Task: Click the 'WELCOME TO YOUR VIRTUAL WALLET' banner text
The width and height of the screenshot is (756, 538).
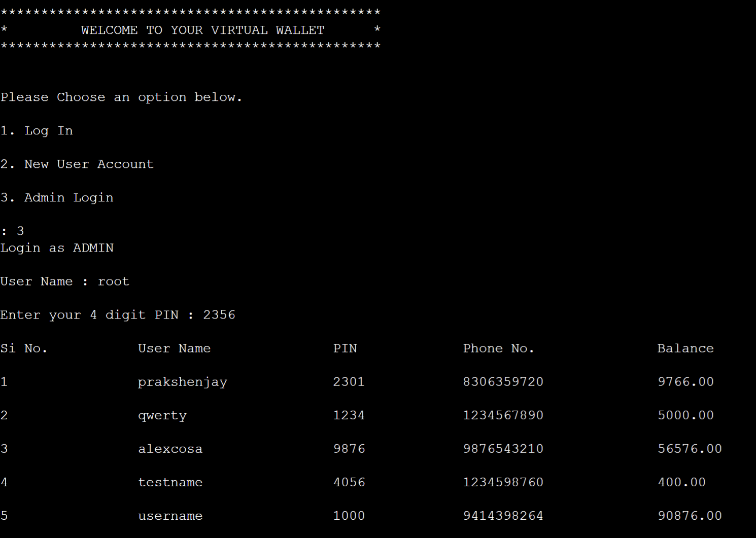Action: tap(202, 30)
